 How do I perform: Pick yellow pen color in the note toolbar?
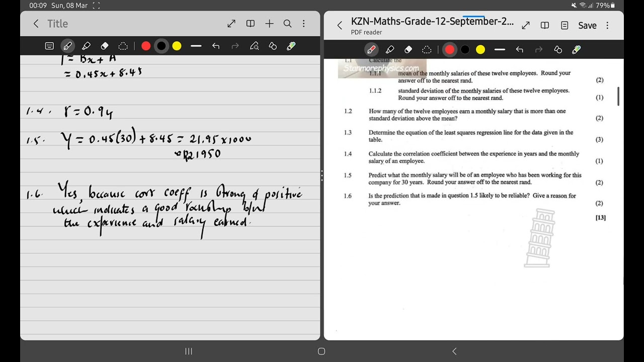pos(177,46)
